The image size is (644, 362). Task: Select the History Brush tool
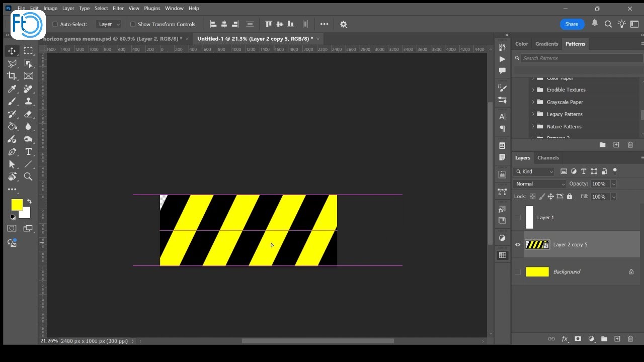coord(12,114)
